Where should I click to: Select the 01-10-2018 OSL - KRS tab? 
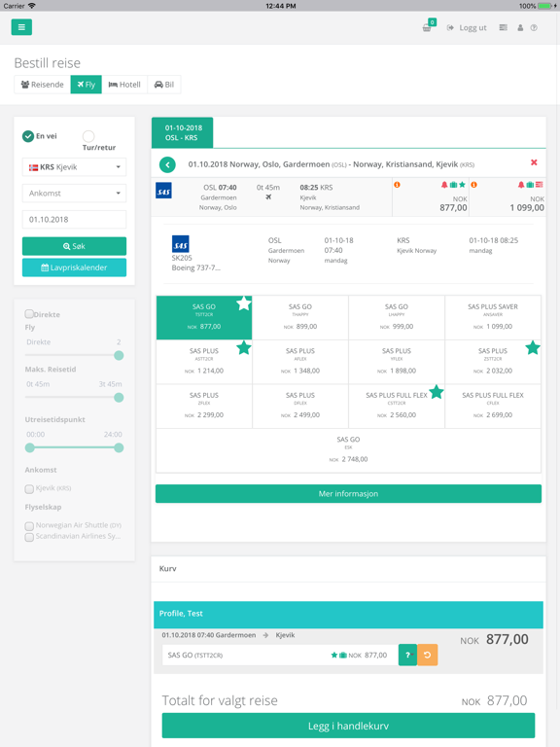point(183,132)
